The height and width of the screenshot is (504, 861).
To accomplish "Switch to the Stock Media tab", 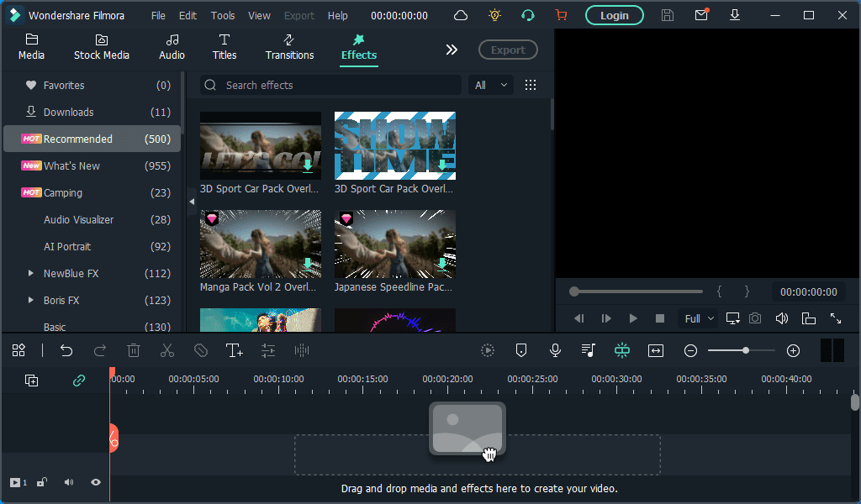I will [102, 48].
